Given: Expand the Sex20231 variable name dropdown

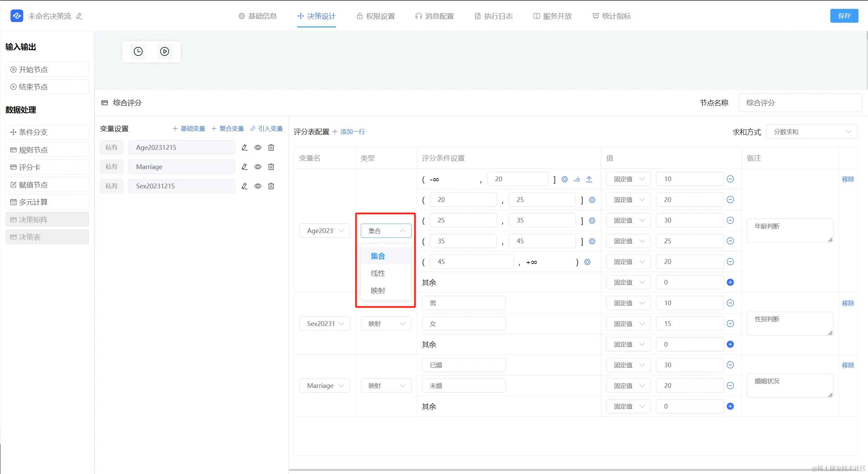Looking at the screenshot, I should [x=324, y=324].
